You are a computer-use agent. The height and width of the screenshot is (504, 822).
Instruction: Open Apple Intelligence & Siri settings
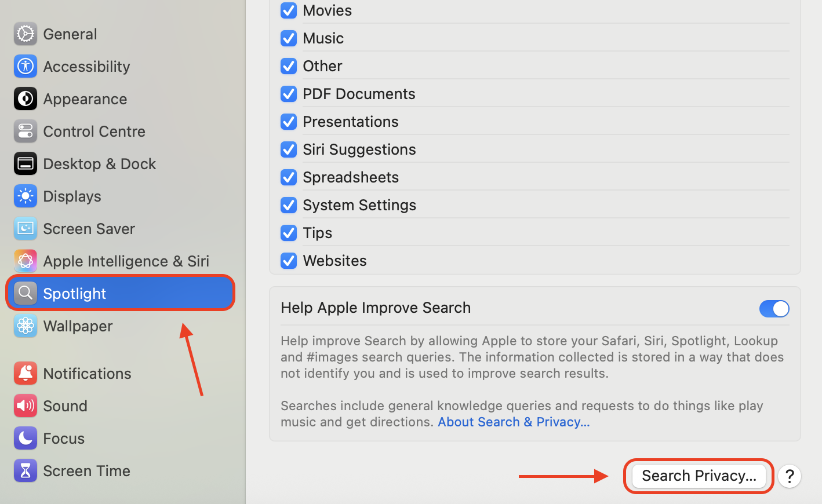(x=126, y=261)
